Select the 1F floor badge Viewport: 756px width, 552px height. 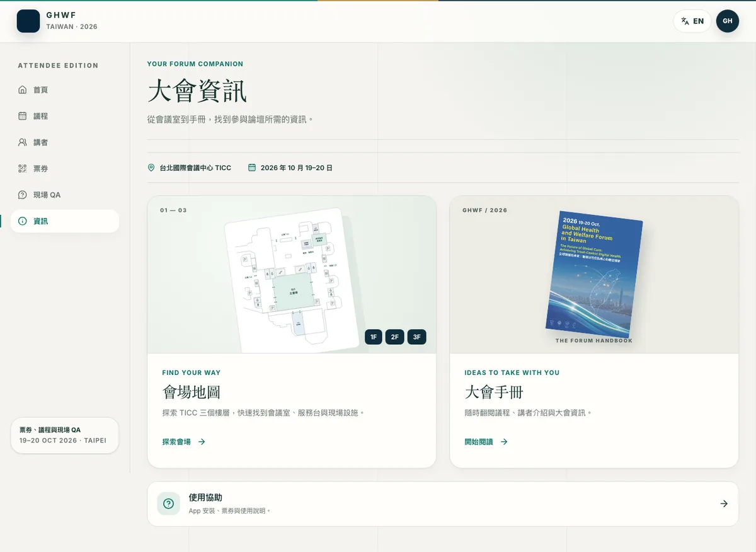tap(374, 337)
